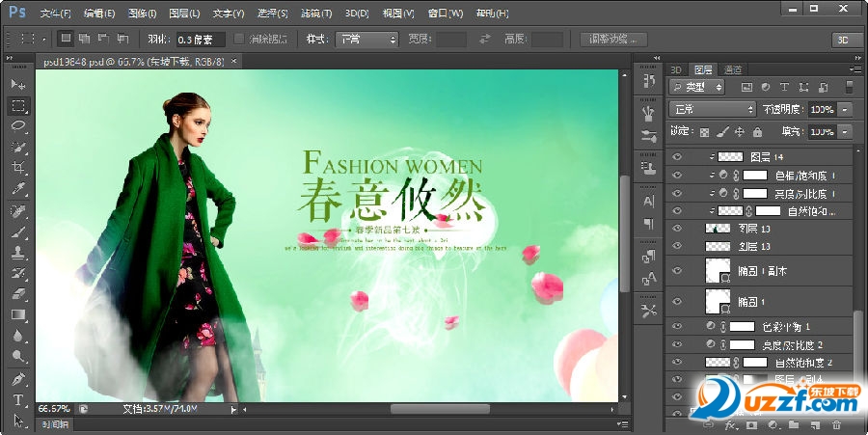Image resolution: width=868 pixels, height=435 pixels.
Task: Select the Horizontal Type tool
Action: click(x=18, y=399)
